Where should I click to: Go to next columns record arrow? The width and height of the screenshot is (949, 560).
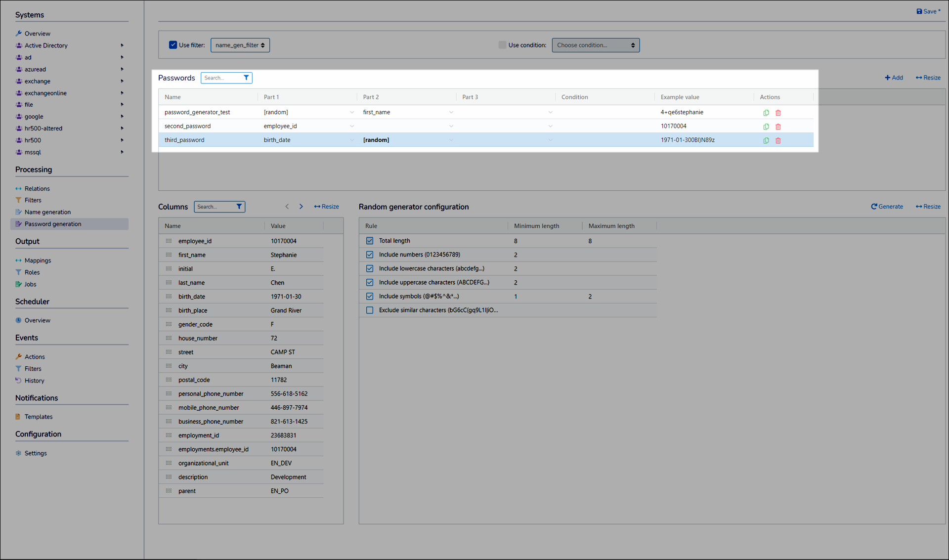(301, 207)
